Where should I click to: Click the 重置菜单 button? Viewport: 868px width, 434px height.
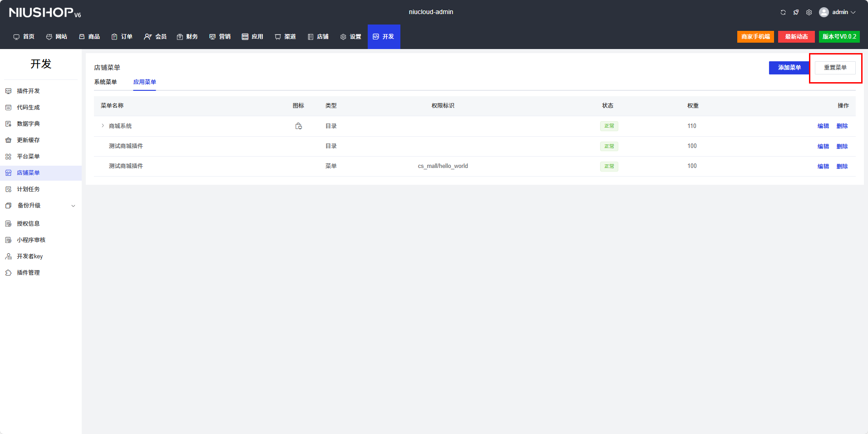(x=835, y=68)
